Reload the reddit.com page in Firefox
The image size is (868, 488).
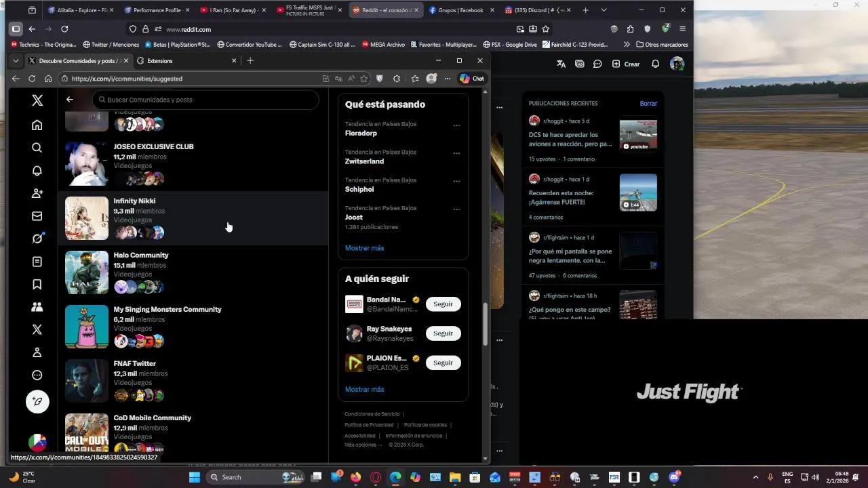(64, 29)
